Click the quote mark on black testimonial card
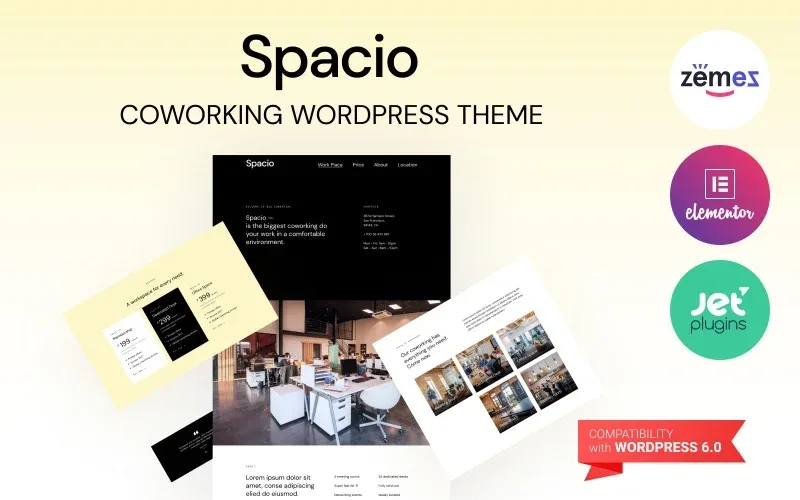The width and height of the screenshot is (800, 500). pos(196,434)
